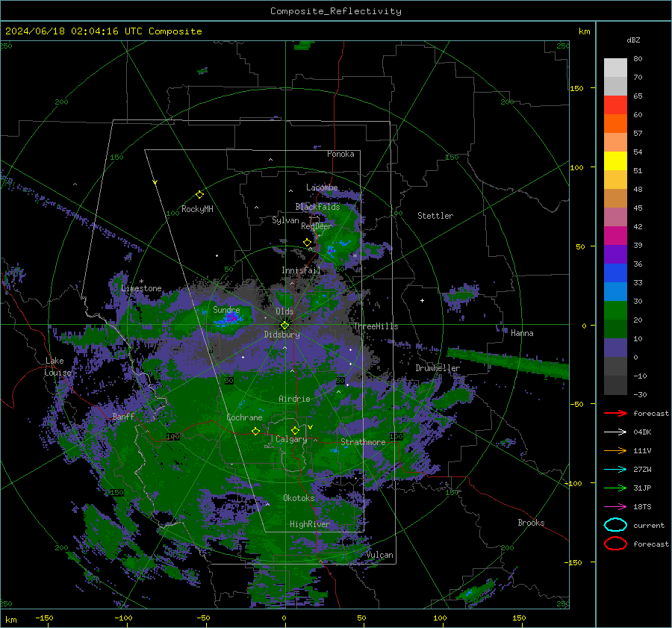Viewport: 672px width, 628px height.
Task: Click the Lacombe label
Action: tap(322, 187)
